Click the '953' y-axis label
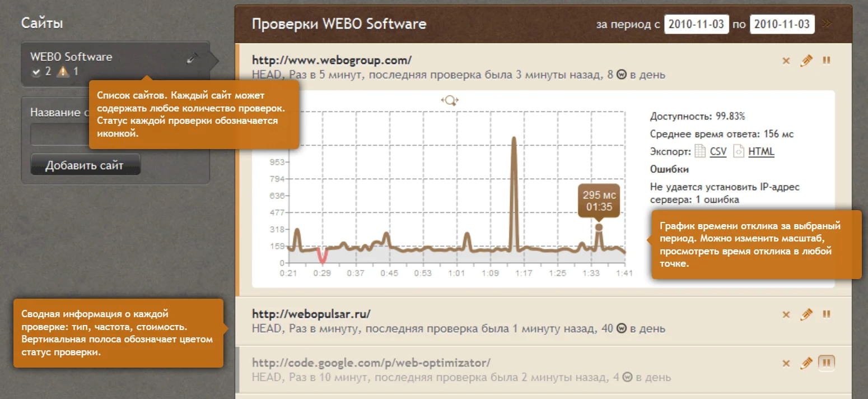868x399 pixels. click(278, 163)
